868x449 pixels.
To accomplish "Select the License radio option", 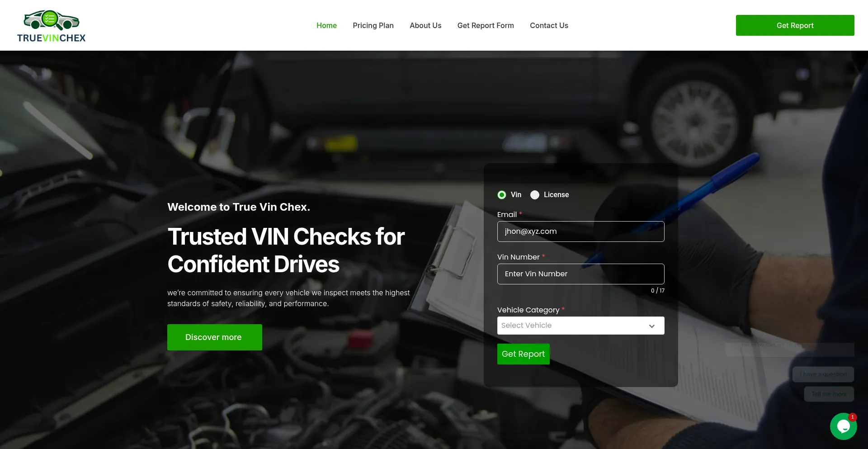I will click(x=535, y=195).
